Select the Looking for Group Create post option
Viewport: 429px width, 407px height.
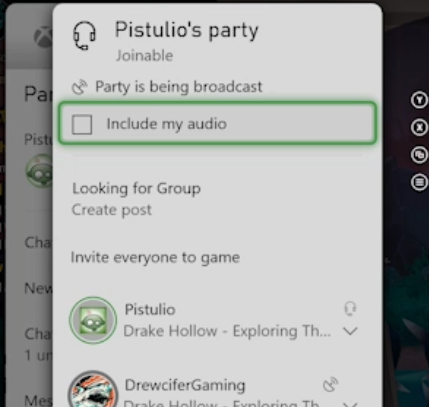point(136,199)
